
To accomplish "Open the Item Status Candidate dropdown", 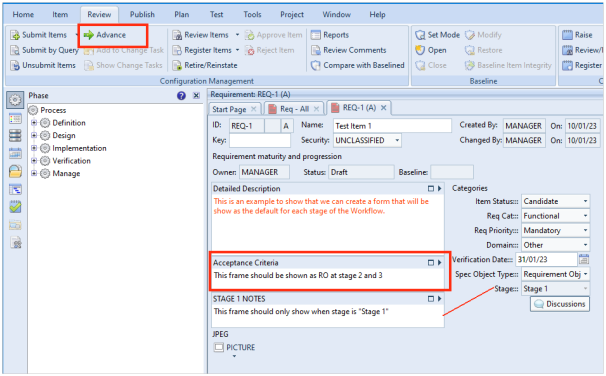I will 585,201.
